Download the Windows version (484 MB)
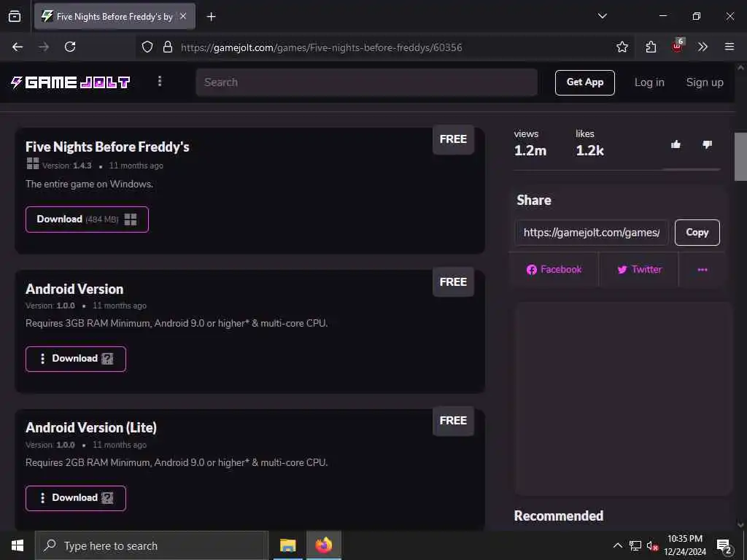Image resolution: width=747 pixels, height=560 pixels. click(88, 219)
